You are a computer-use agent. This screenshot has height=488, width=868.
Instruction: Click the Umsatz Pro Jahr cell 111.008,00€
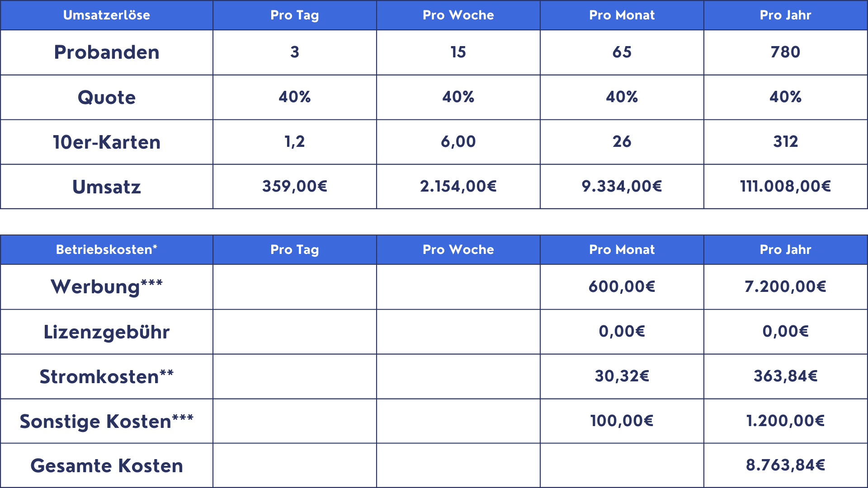coord(785,187)
